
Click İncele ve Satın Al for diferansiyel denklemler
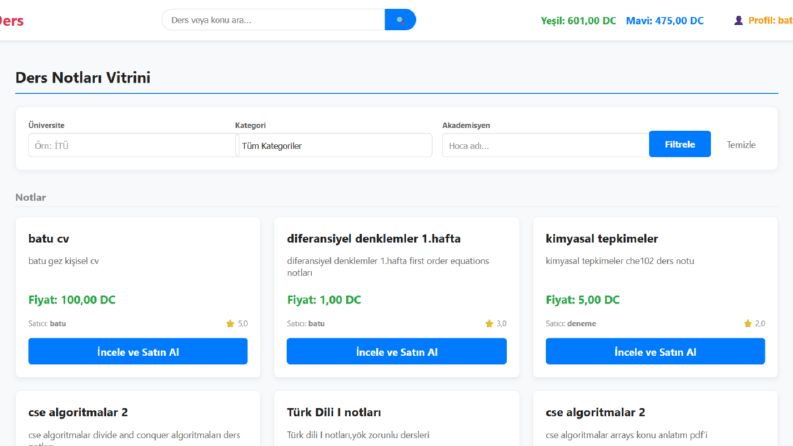396,351
